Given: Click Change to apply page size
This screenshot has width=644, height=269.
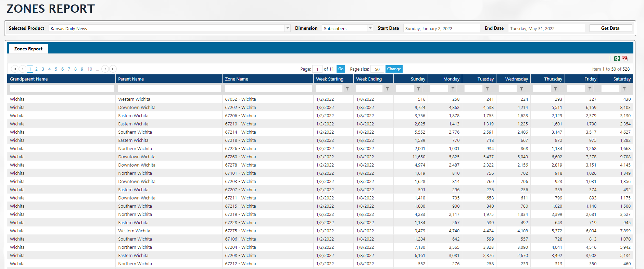Looking at the screenshot, I should (x=394, y=69).
